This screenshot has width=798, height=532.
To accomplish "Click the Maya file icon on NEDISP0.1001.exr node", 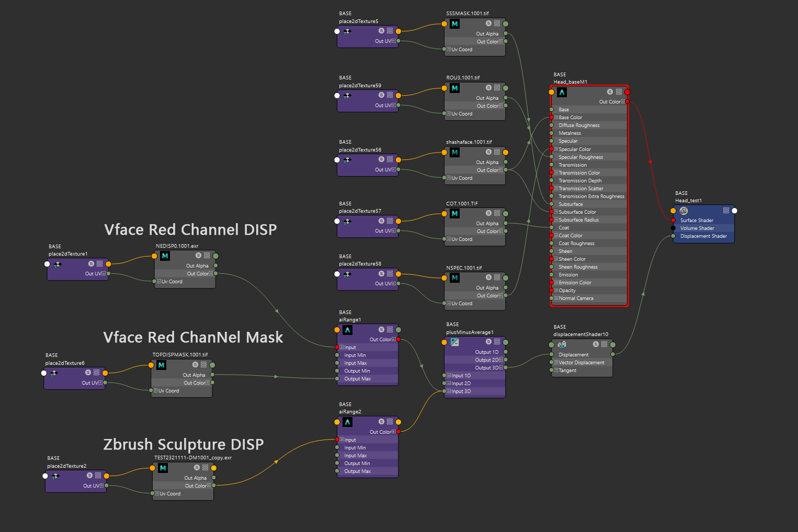I will pyautogui.click(x=165, y=256).
